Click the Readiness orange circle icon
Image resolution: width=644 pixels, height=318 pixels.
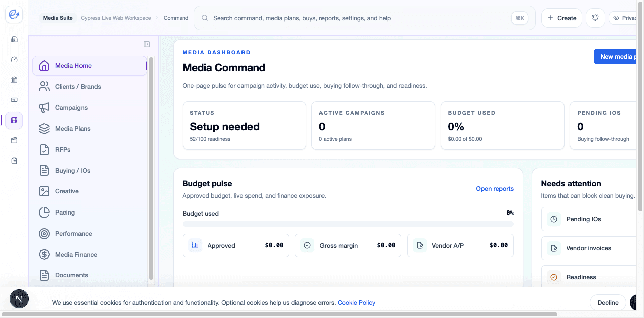point(554,277)
